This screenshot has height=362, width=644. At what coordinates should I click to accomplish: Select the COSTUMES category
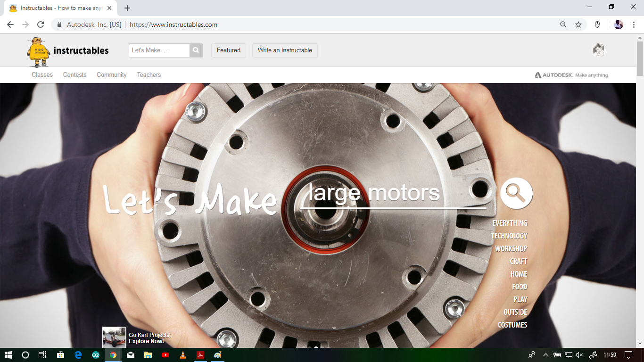512,325
